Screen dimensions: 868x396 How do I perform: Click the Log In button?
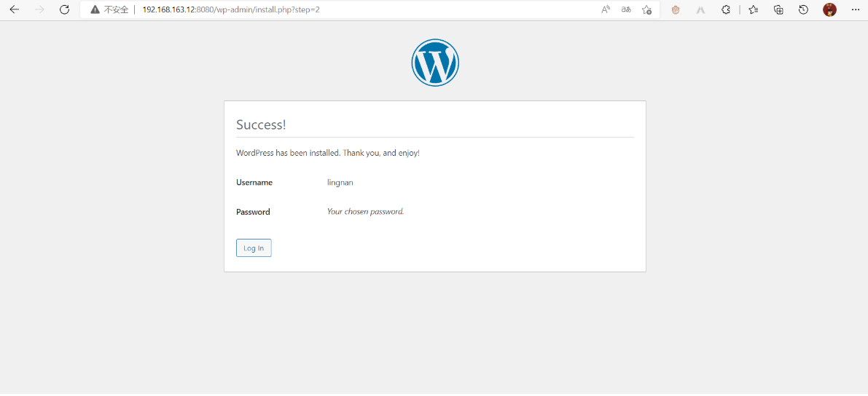[254, 247]
